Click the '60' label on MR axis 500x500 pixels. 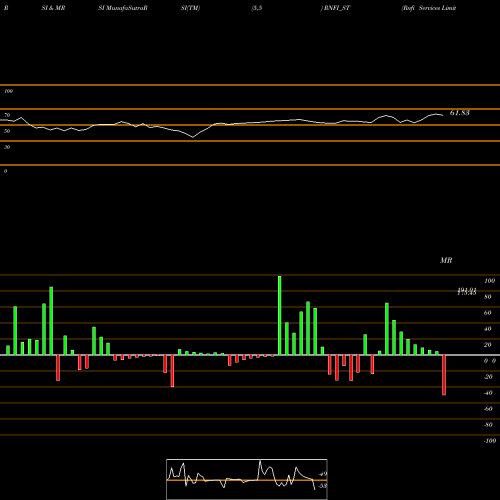pyautogui.click(x=488, y=313)
